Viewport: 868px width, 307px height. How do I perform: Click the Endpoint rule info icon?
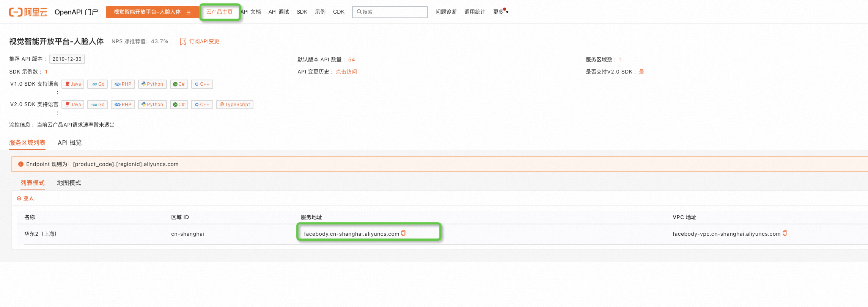(x=21, y=164)
